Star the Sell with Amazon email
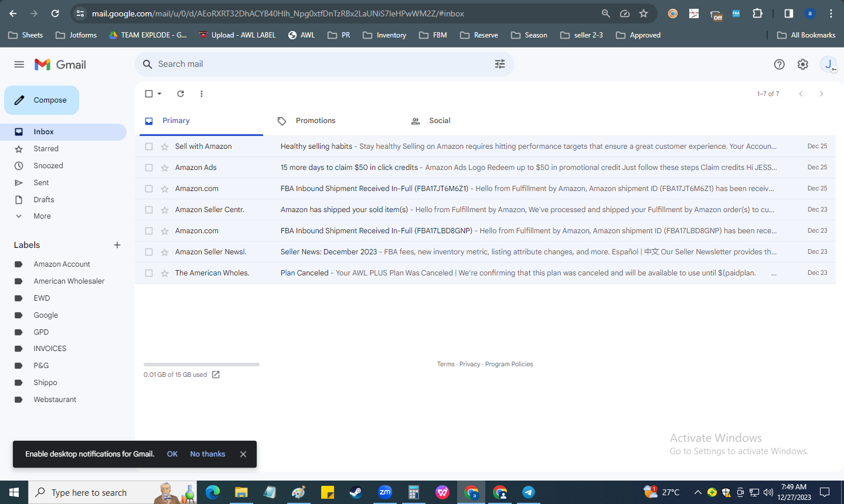 tap(165, 147)
